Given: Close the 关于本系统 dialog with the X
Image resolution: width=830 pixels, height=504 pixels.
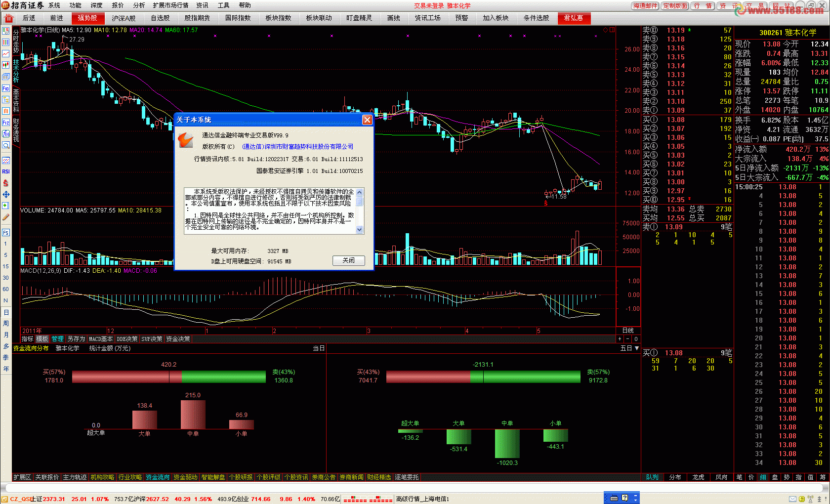Looking at the screenshot, I should (x=367, y=120).
